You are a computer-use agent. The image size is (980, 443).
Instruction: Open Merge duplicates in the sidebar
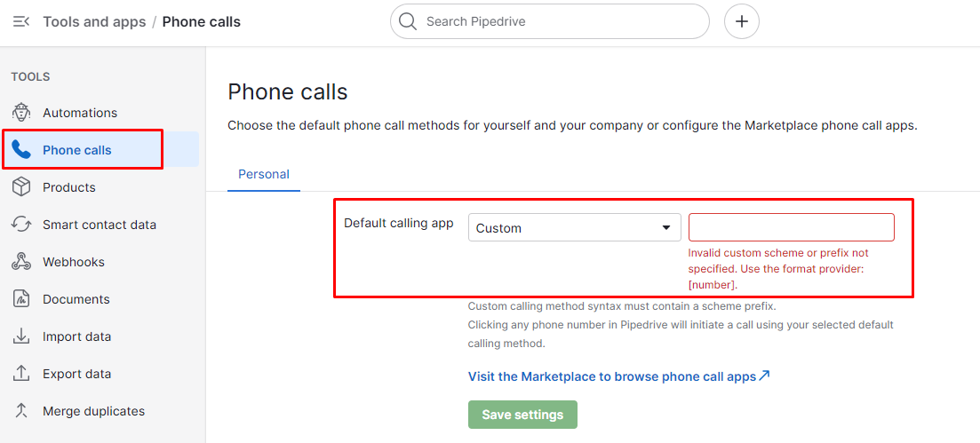click(94, 411)
